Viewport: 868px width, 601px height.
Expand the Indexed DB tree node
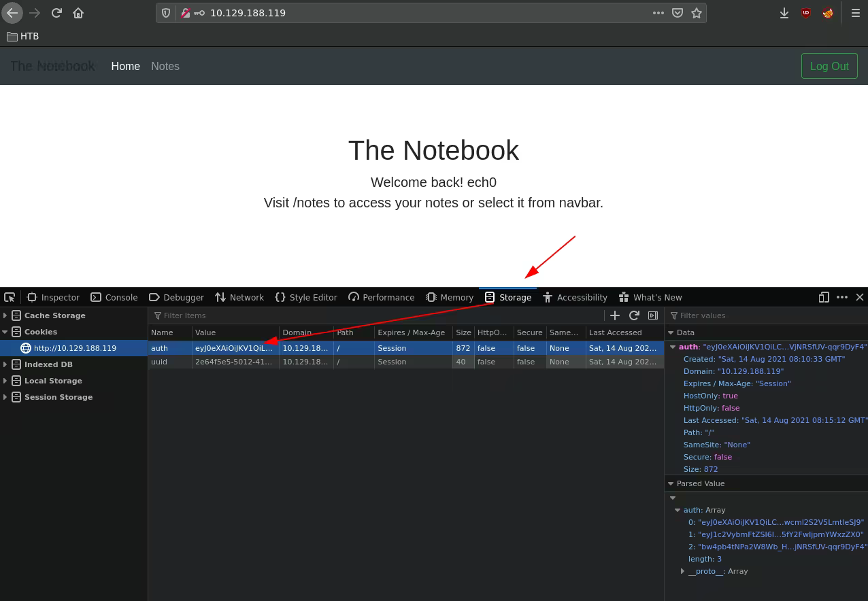5,364
